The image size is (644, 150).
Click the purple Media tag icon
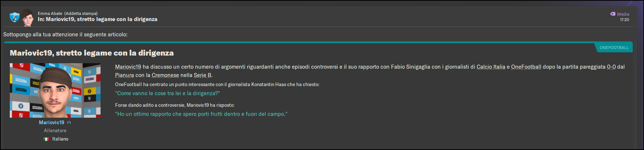click(x=613, y=14)
